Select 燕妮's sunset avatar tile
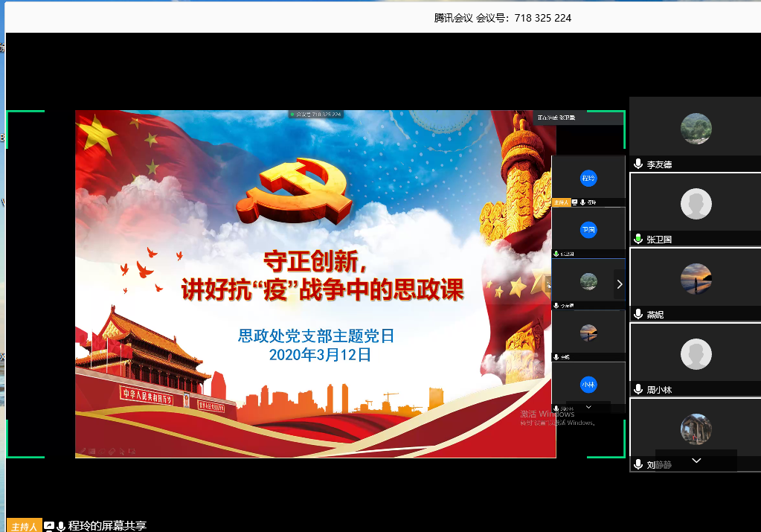Viewport: 761px width, 532px height. tap(696, 278)
